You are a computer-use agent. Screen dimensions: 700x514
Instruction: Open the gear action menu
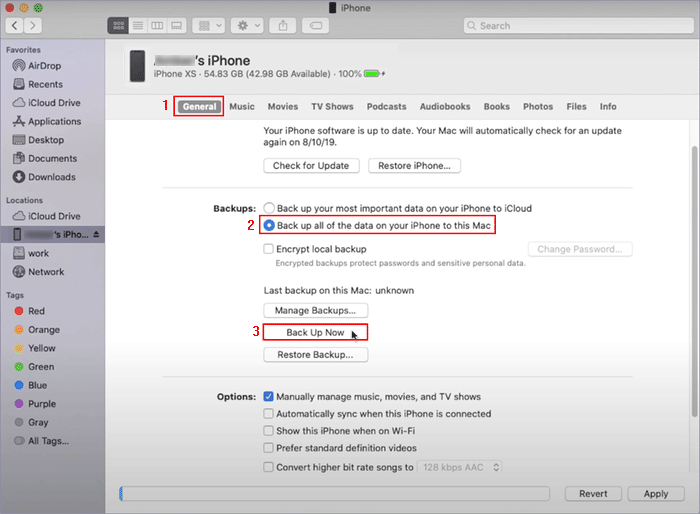click(247, 25)
